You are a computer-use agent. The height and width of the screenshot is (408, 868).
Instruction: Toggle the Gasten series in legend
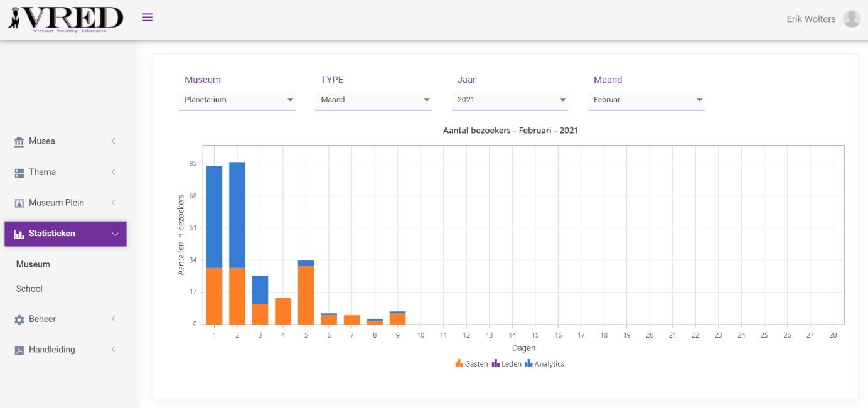click(471, 363)
